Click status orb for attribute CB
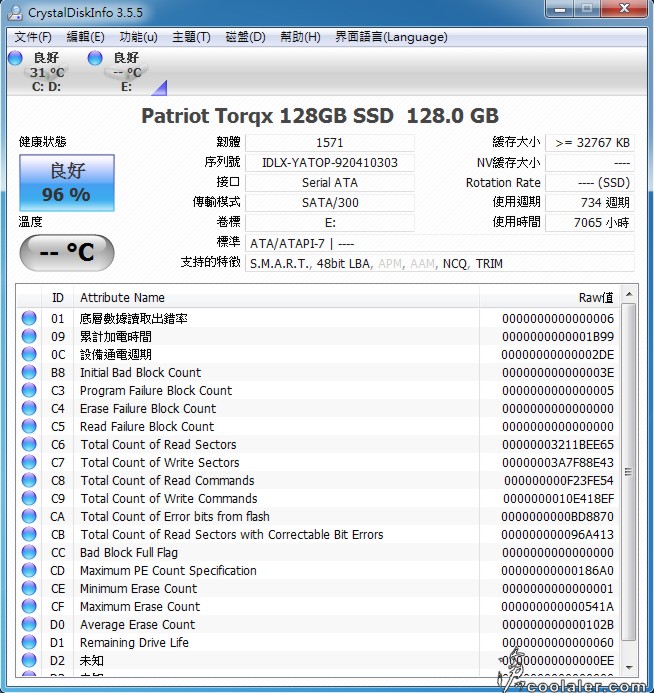The height and width of the screenshot is (693, 654). pos(29,534)
